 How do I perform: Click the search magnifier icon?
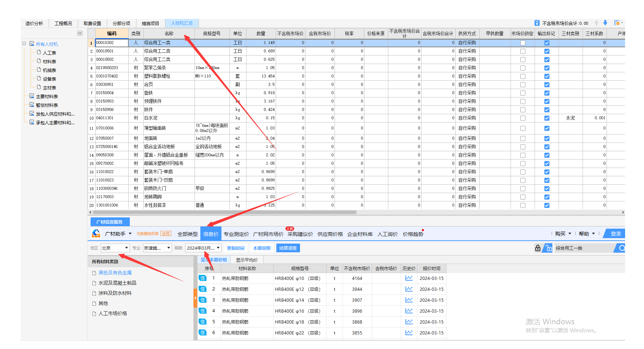pyautogui.click(x=622, y=248)
